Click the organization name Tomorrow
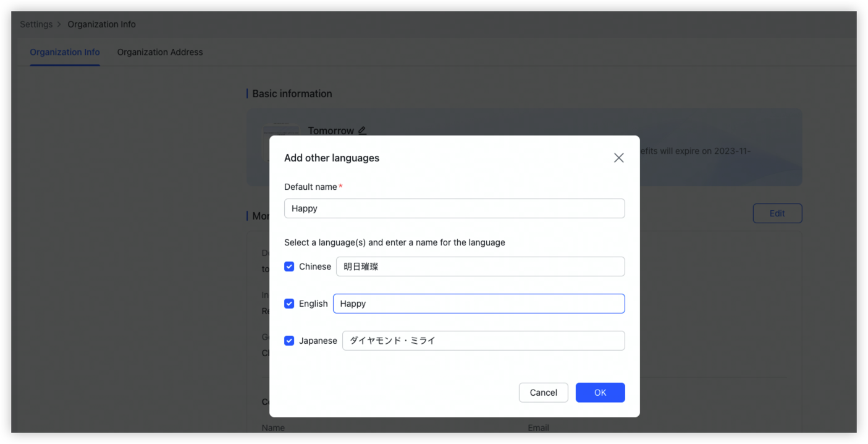The width and height of the screenshot is (868, 444). click(332, 130)
